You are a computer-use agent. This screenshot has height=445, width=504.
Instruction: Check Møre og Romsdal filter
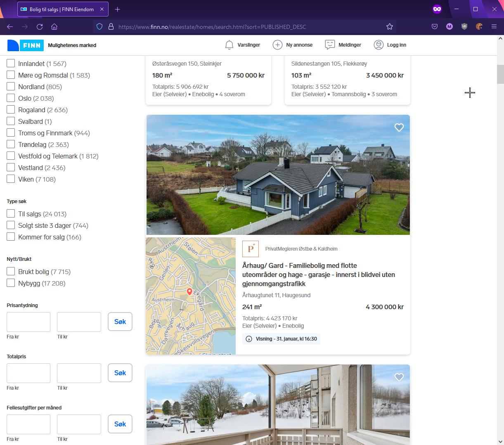11,75
